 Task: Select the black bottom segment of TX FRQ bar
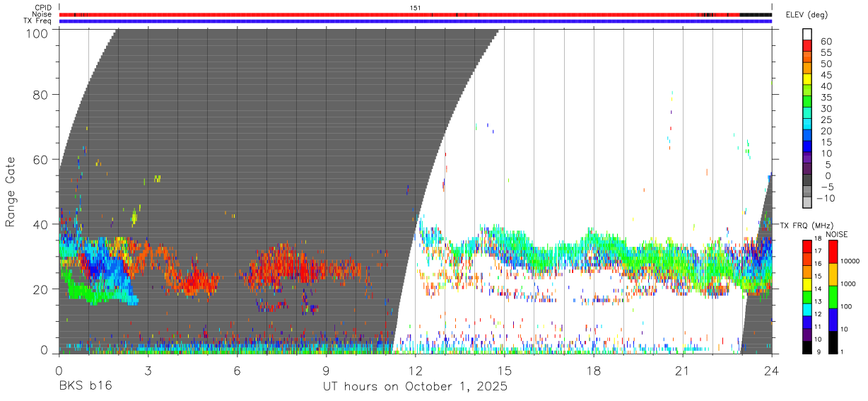pyautogui.click(x=807, y=347)
